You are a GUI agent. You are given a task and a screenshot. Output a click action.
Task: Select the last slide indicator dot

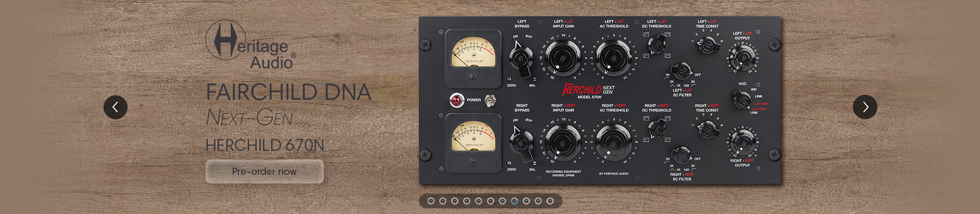click(x=550, y=201)
